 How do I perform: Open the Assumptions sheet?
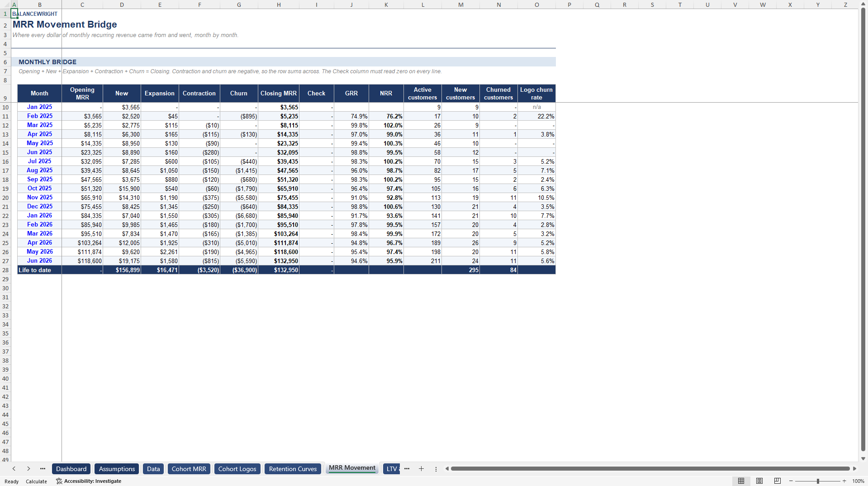click(117, 469)
